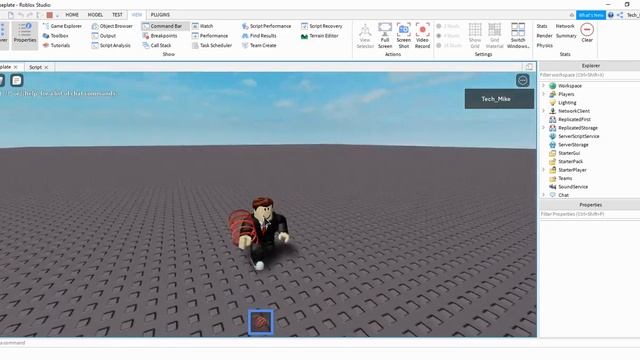This screenshot has height=360, width=640.
Task: Toggle the View Selector
Action: [x=365, y=36]
